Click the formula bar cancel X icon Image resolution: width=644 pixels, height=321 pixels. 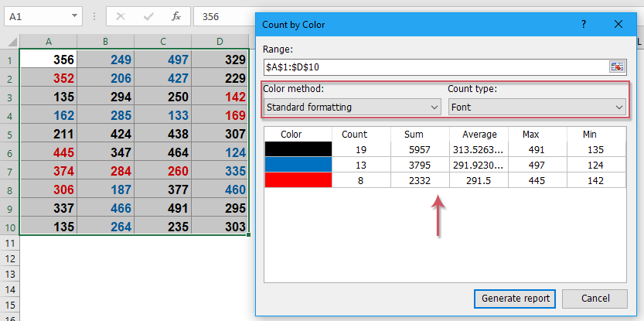[121, 16]
